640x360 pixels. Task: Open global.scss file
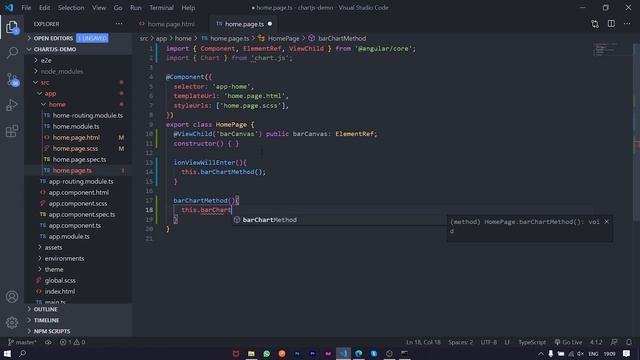(x=60, y=281)
